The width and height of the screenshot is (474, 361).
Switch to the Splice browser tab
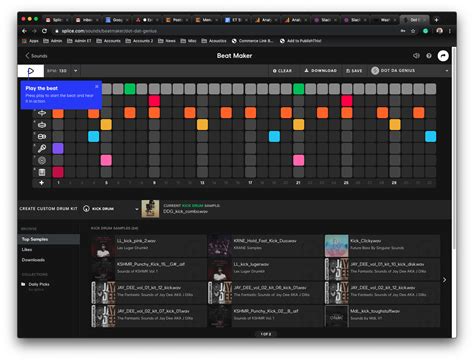tap(57, 20)
